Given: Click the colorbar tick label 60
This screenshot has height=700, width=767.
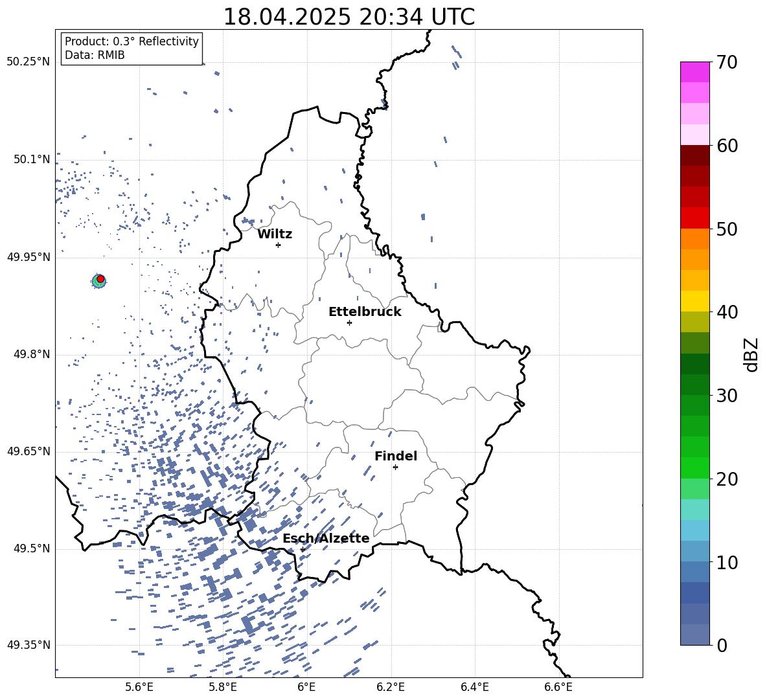Looking at the screenshot, I should tap(727, 146).
